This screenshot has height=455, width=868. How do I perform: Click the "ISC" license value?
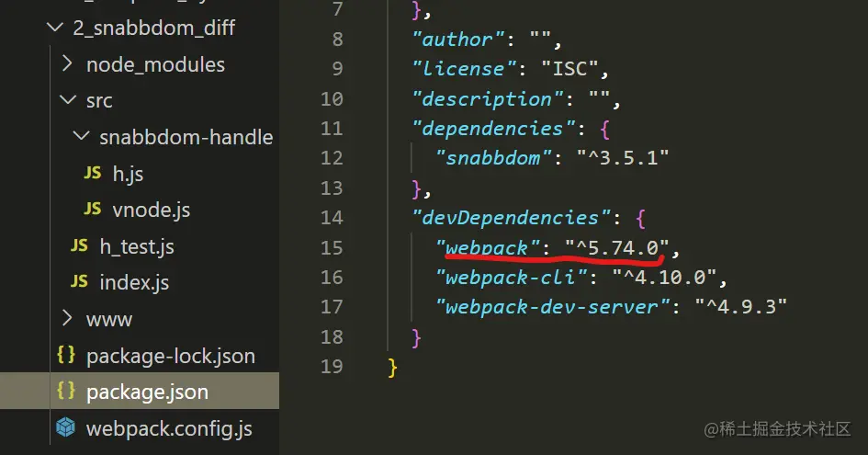click(x=570, y=69)
